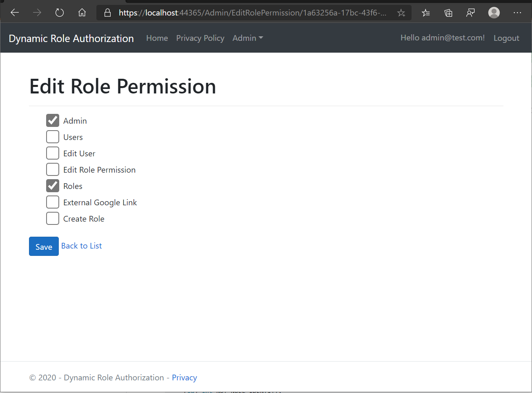Screen dimensions: 532x393
Task: Log out using the Logout link
Action: click(506, 38)
